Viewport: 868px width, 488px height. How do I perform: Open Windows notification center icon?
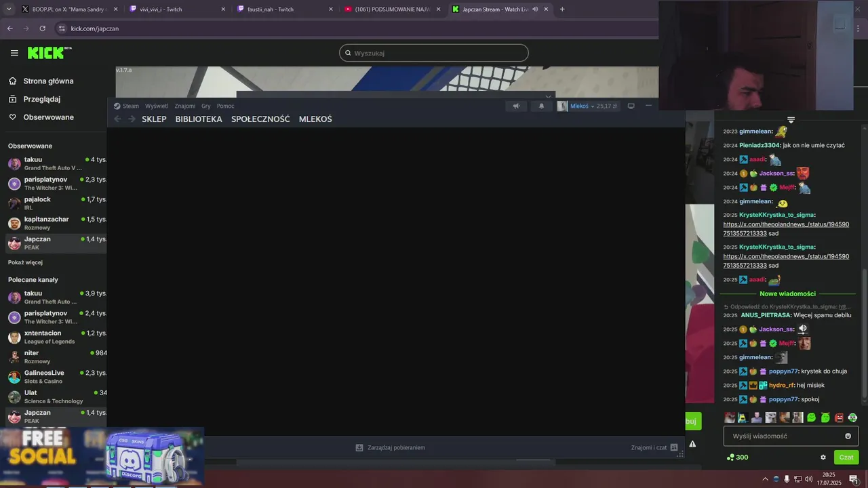pos(854,479)
